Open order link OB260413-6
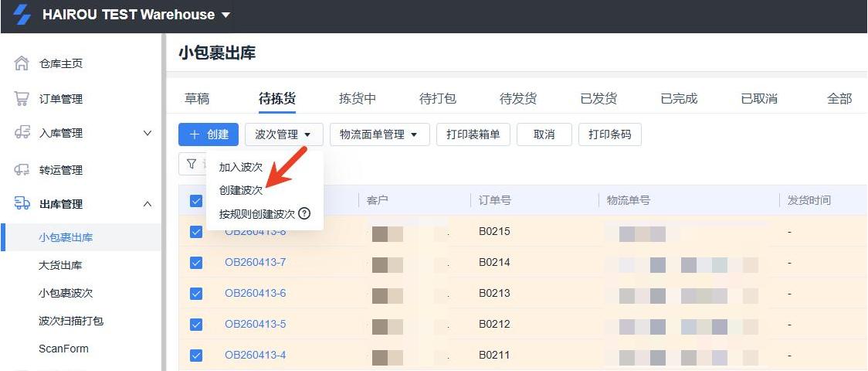 click(x=255, y=294)
